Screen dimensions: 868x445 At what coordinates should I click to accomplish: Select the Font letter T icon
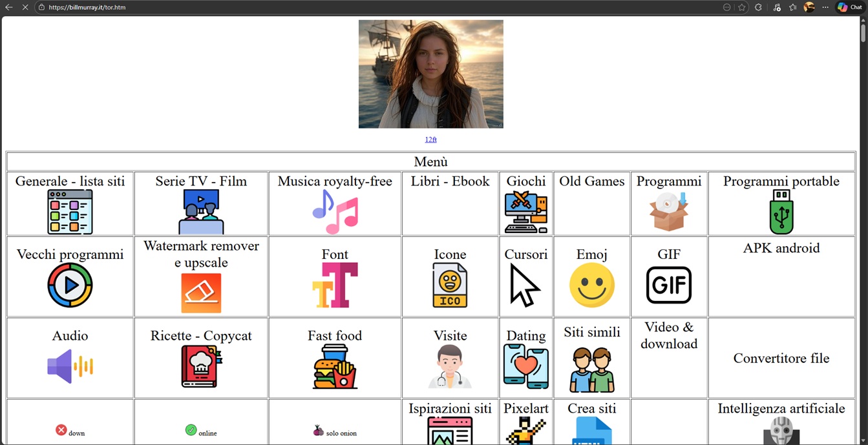pyautogui.click(x=335, y=285)
